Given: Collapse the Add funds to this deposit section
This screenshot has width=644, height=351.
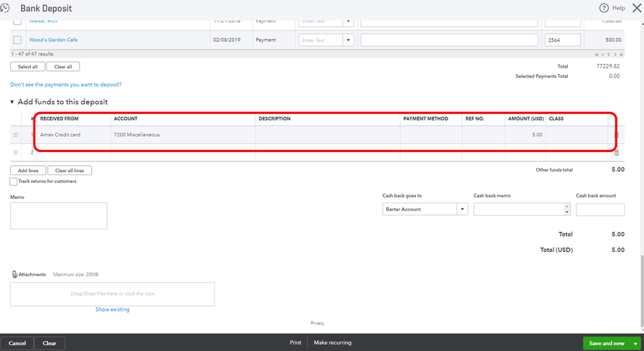Looking at the screenshot, I should click(x=12, y=102).
